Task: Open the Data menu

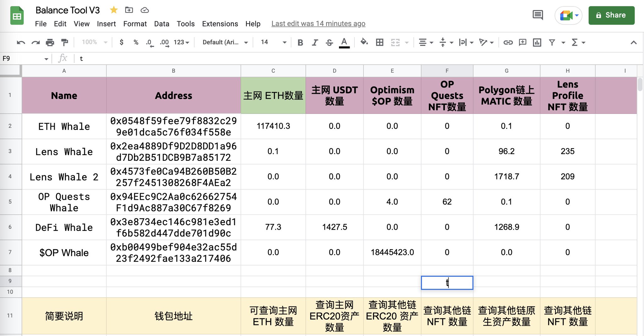Action: (x=162, y=24)
